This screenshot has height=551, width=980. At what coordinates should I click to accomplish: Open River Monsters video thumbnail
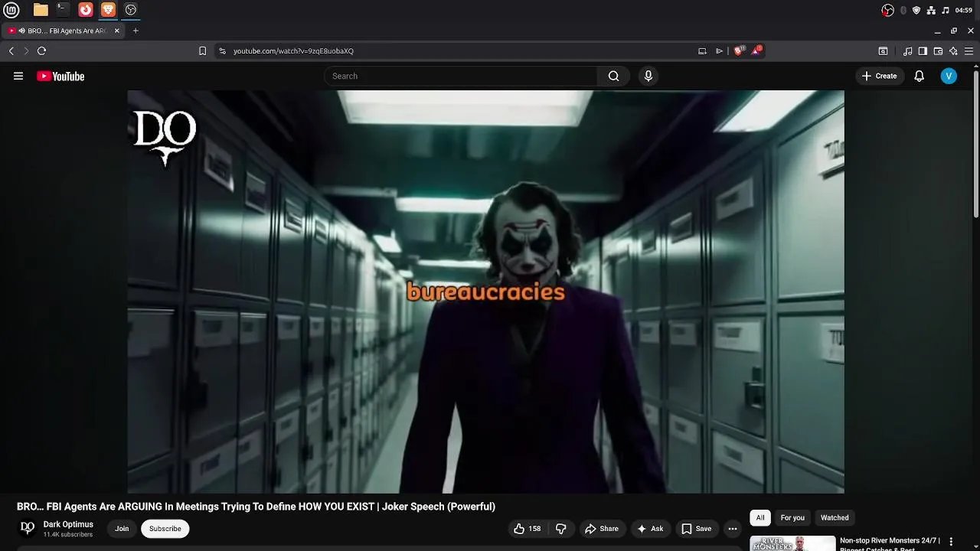[792, 543]
